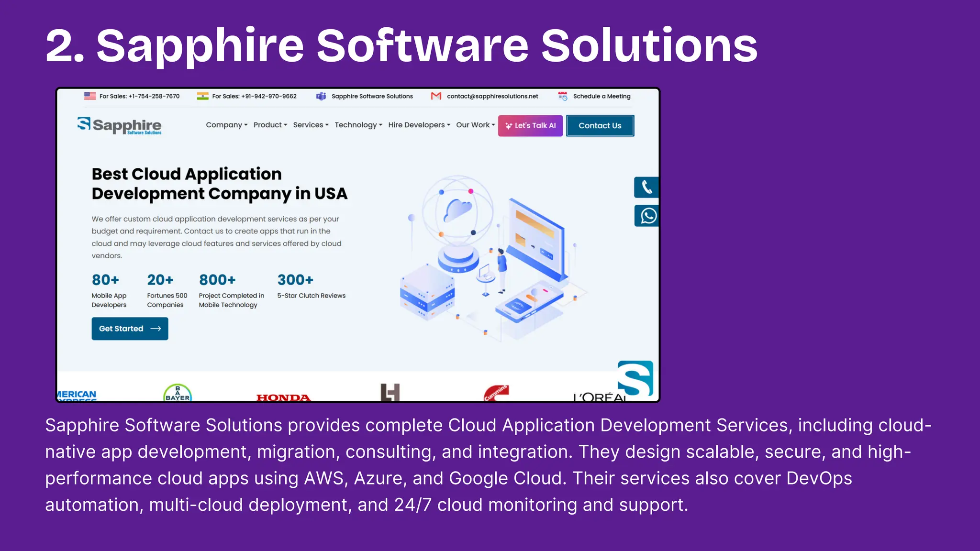The height and width of the screenshot is (551, 980).
Task: Click the Bayer client logo
Action: 178,393
